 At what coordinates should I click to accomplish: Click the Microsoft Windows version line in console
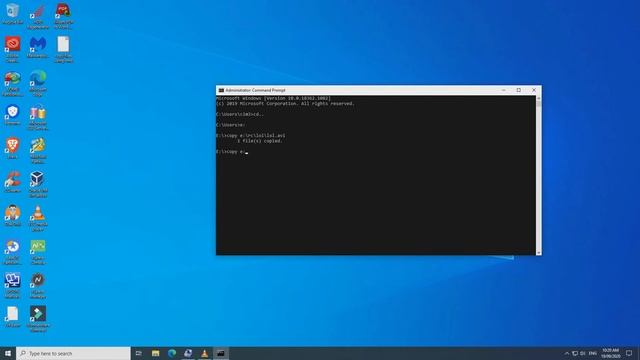point(273,98)
